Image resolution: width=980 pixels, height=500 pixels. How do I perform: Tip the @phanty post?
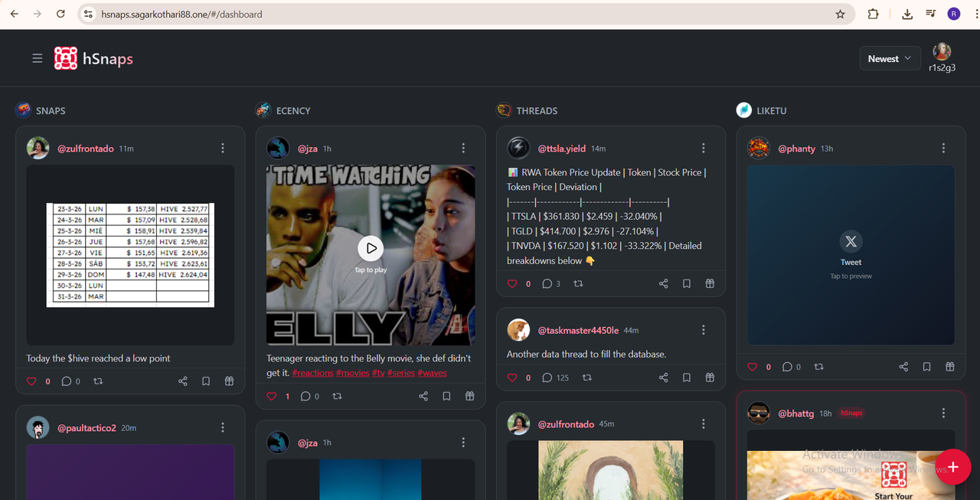[950, 367]
